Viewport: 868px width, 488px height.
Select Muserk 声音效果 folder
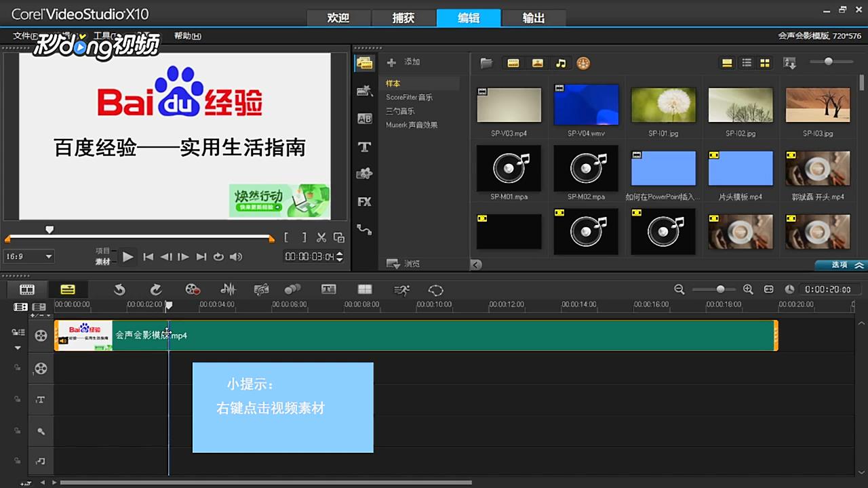(x=412, y=125)
